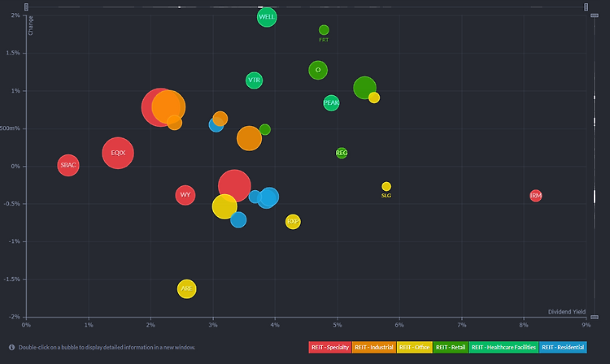Click the 500m% axis tick label
610x364 pixels.
click(x=10, y=128)
